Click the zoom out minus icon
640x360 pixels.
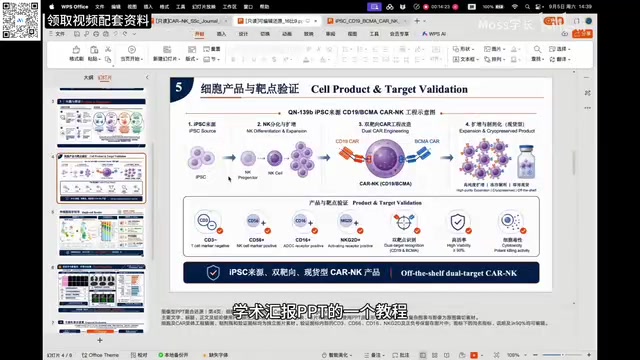pos(535,355)
